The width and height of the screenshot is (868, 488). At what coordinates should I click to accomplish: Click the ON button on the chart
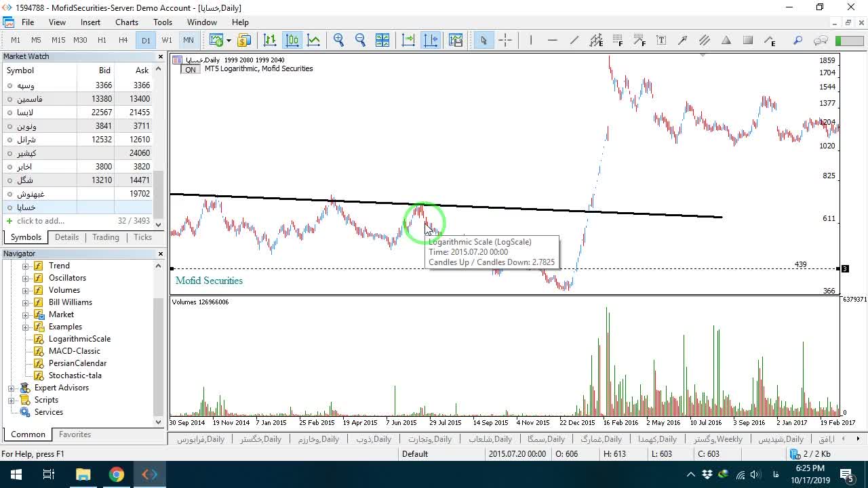pyautogui.click(x=191, y=70)
